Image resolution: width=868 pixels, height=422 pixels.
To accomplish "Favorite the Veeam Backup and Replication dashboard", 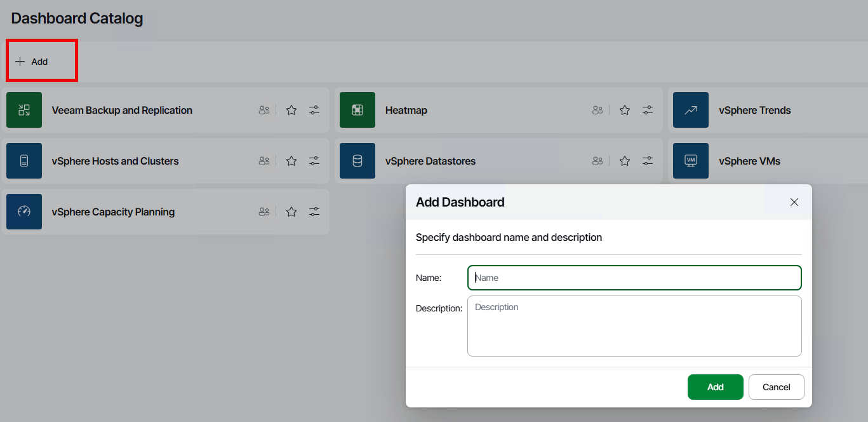I will pyautogui.click(x=291, y=110).
